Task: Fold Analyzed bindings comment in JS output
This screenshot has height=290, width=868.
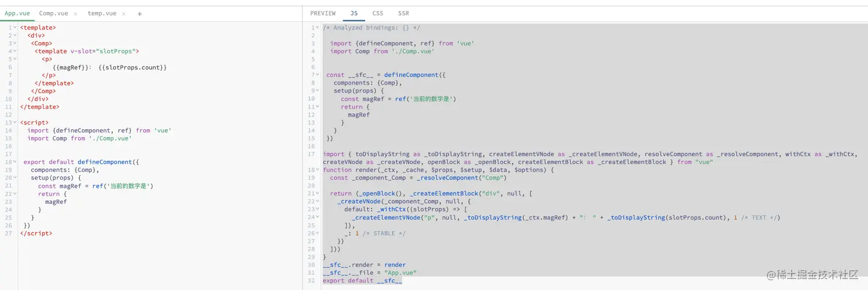Action: [x=318, y=28]
